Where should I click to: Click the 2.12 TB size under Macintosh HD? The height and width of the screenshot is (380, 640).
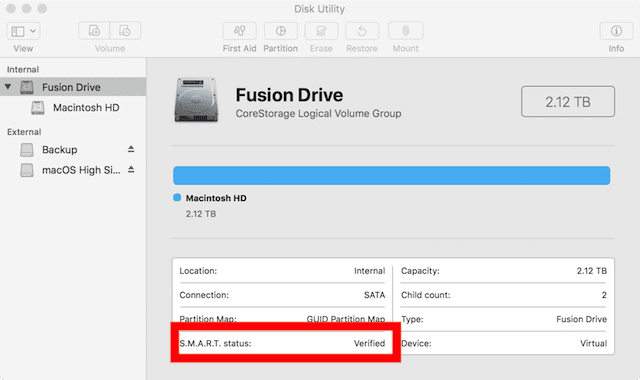201,214
